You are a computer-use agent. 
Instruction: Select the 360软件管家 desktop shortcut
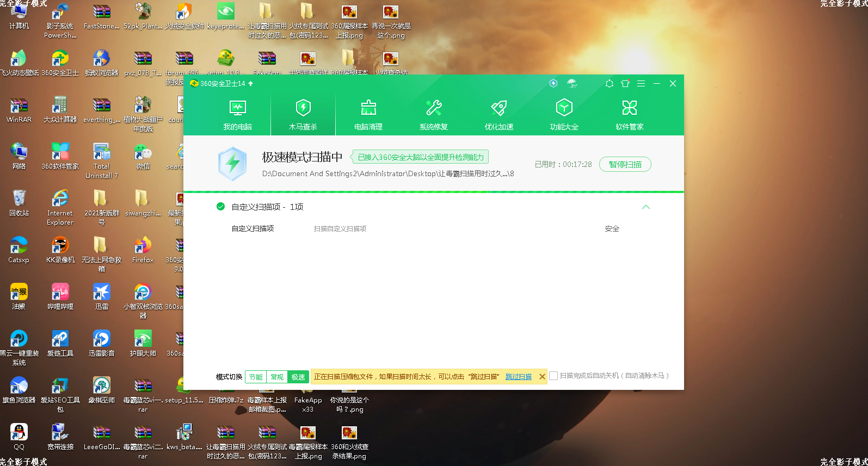point(60,157)
